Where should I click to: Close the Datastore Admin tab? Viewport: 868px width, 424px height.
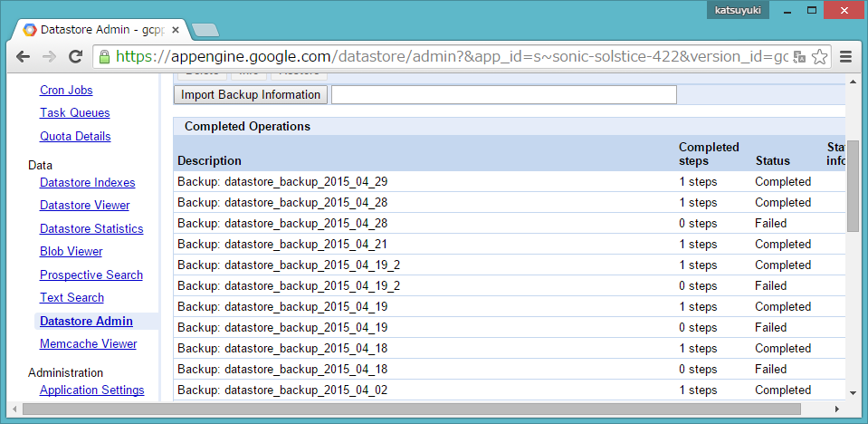pos(176,30)
